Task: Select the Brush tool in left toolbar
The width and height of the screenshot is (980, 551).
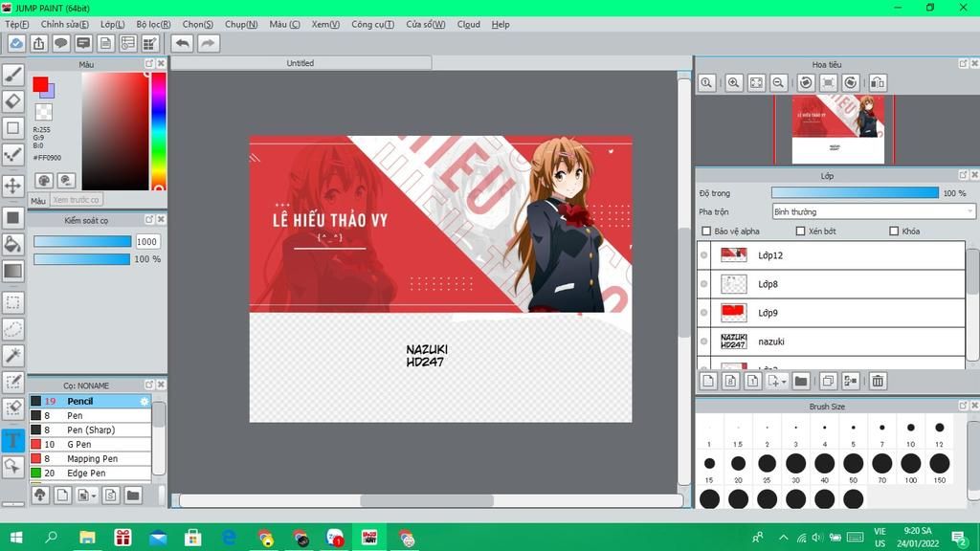Action: click(x=13, y=75)
